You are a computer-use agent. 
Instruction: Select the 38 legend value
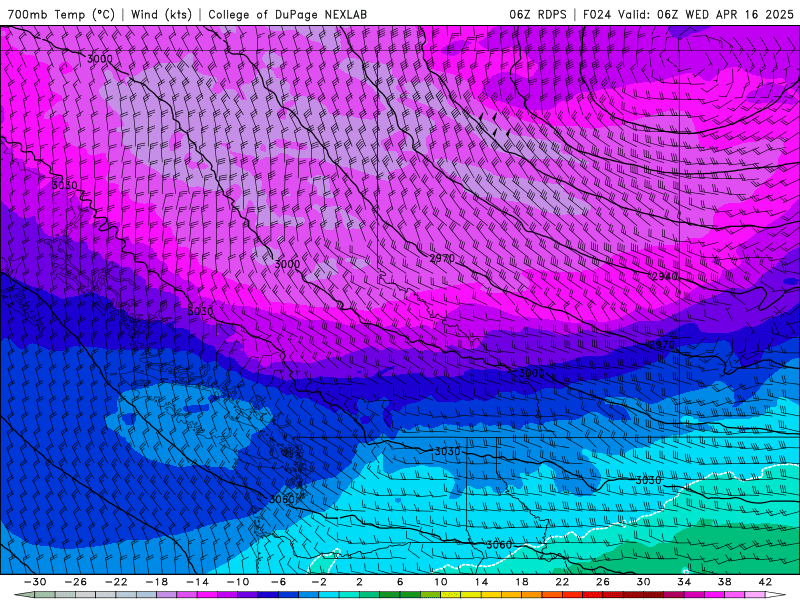724,582
